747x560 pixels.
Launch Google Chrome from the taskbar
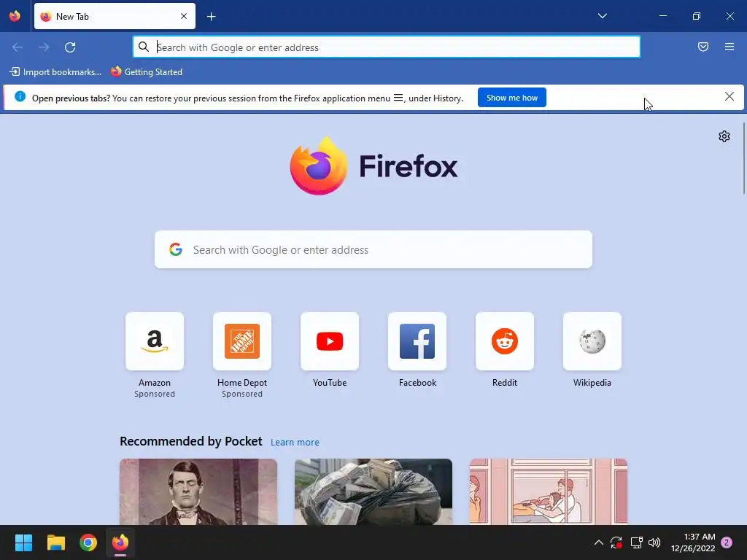(88, 542)
